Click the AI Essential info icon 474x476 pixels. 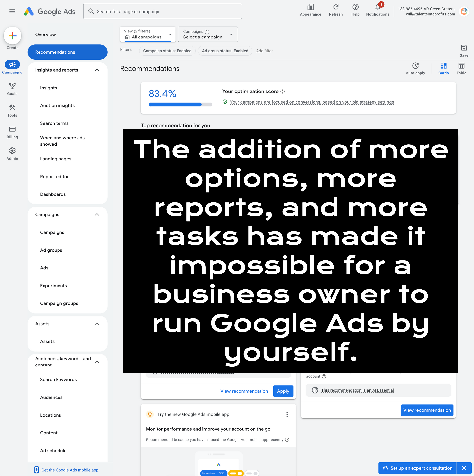click(315, 390)
